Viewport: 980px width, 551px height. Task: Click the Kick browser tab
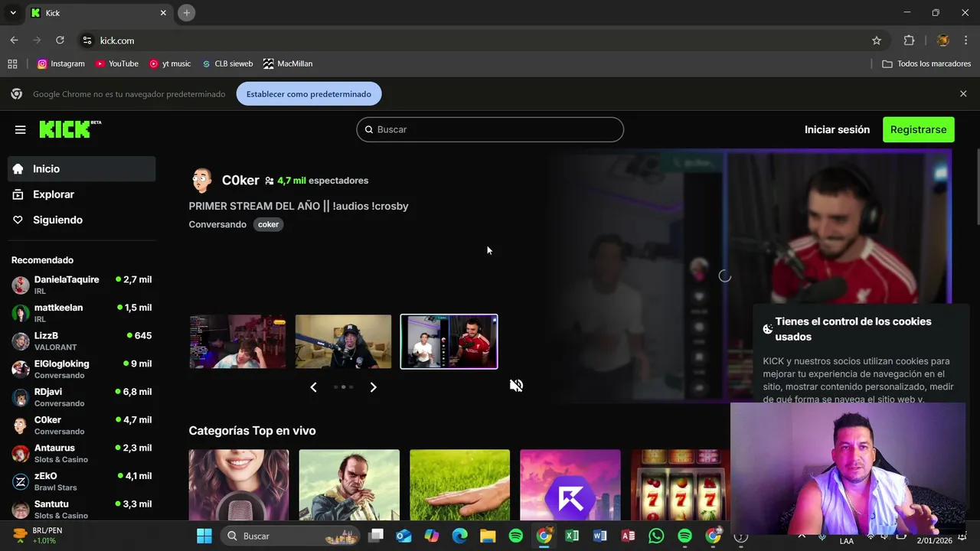(98, 13)
